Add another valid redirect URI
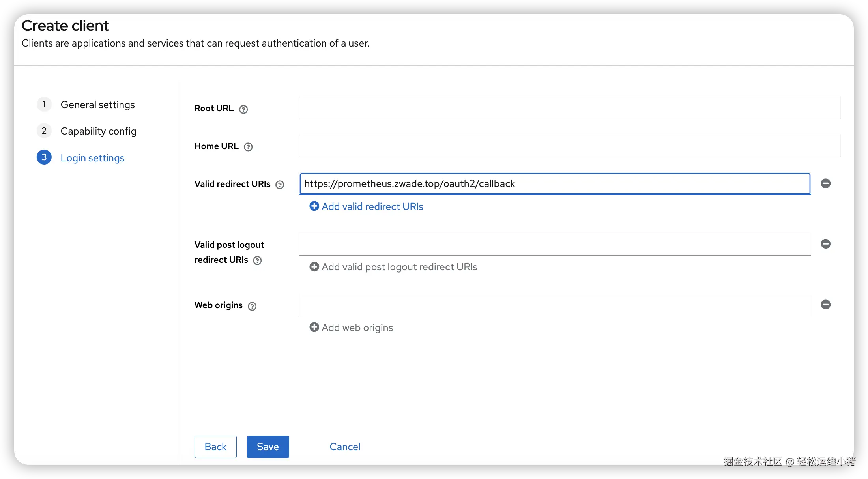This screenshot has width=868, height=479. coord(367,206)
